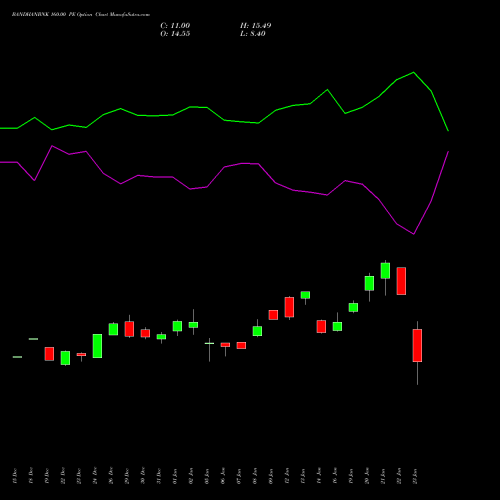Click the high value 'H: 15.49'
Screen dimensions: 500x500
pos(255,26)
